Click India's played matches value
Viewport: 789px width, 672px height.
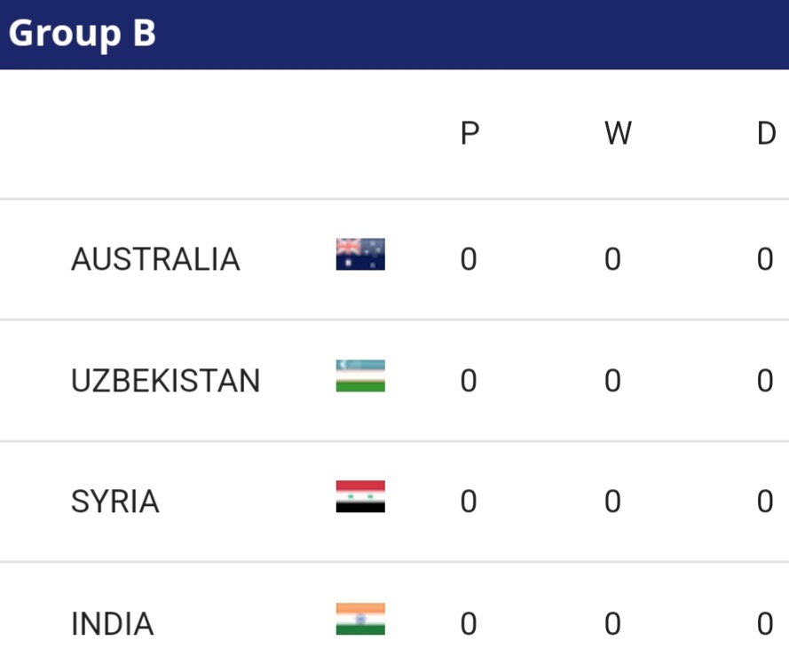(469, 624)
